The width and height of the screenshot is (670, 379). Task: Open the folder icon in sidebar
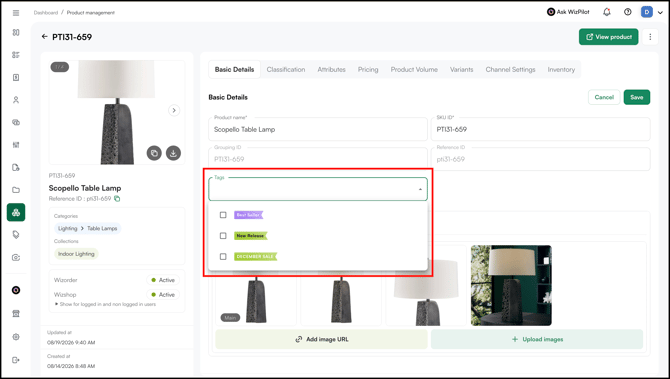pos(16,190)
